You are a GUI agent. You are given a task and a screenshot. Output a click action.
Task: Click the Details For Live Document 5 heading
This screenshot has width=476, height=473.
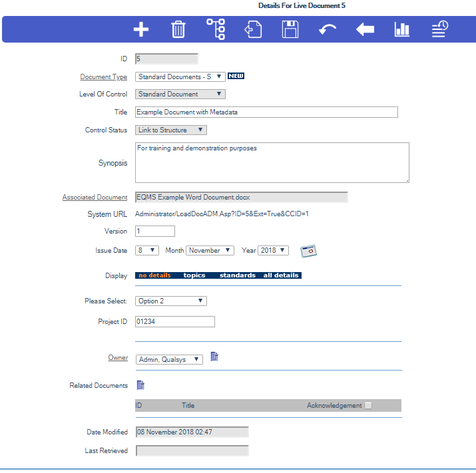pyautogui.click(x=302, y=5)
